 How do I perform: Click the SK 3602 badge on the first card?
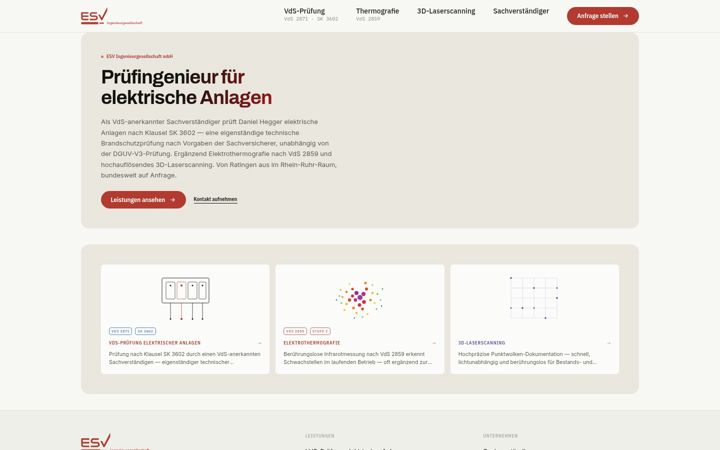(146, 331)
